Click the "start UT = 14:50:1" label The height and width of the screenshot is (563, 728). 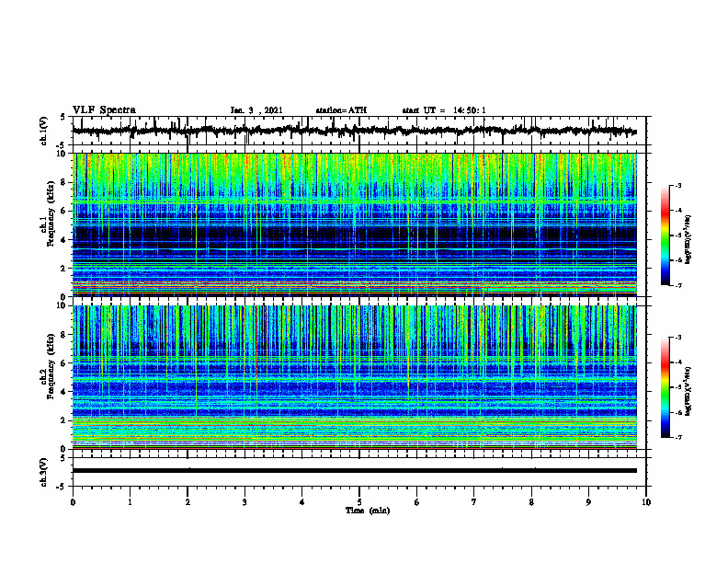click(444, 110)
